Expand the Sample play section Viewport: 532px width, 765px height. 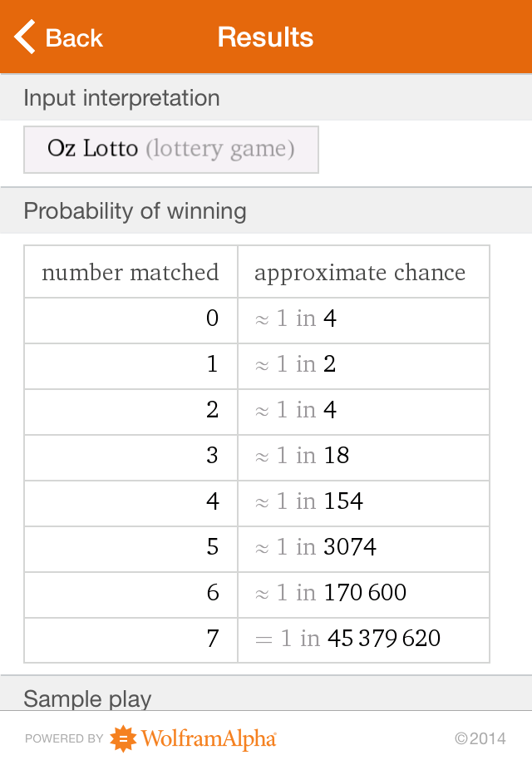(x=87, y=699)
